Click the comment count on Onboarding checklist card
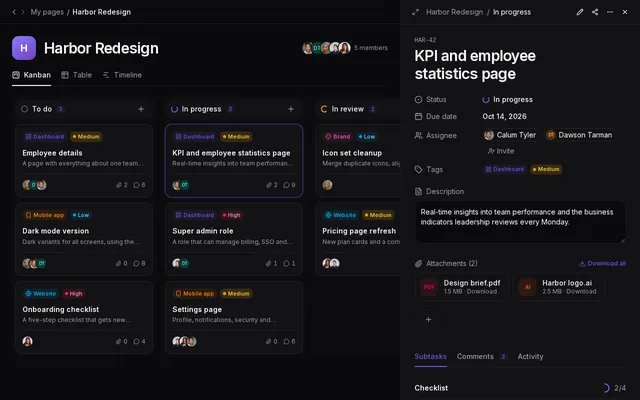The width and height of the screenshot is (640, 400). pyautogui.click(x=139, y=341)
